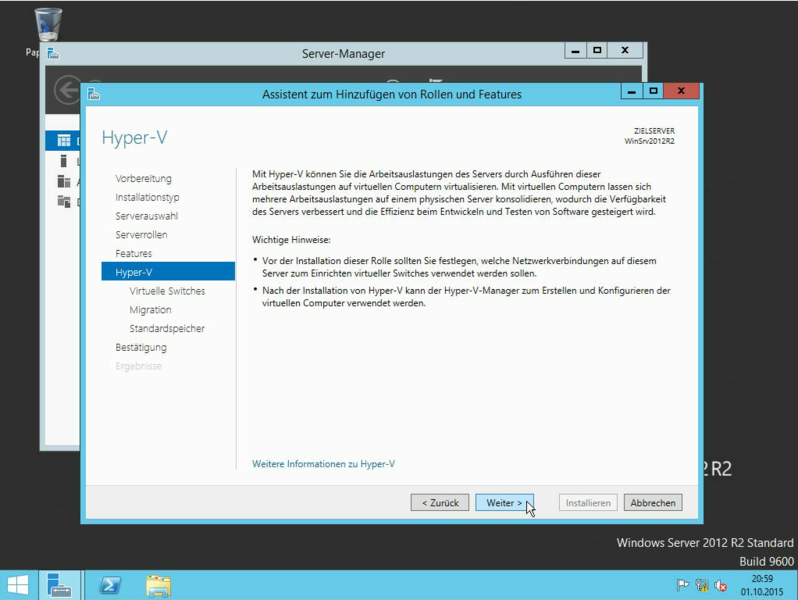Go to Serverrollen step
Viewport: 798px width, 600px height.
141,235
